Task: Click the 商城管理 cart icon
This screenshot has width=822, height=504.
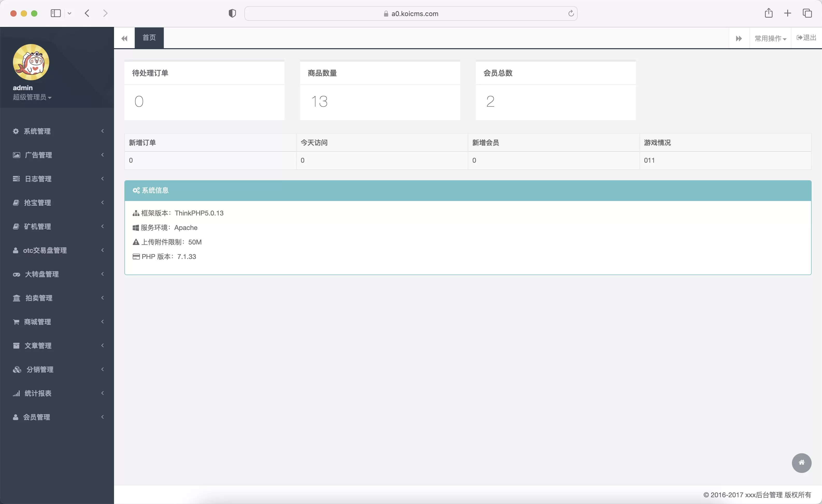Action: pyautogui.click(x=16, y=322)
